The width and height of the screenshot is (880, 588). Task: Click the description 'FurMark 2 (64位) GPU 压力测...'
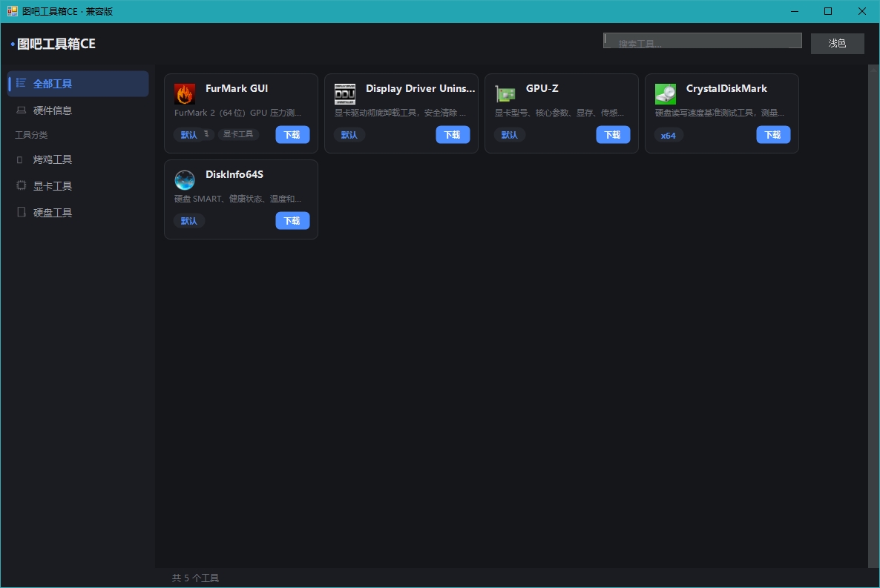point(238,113)
